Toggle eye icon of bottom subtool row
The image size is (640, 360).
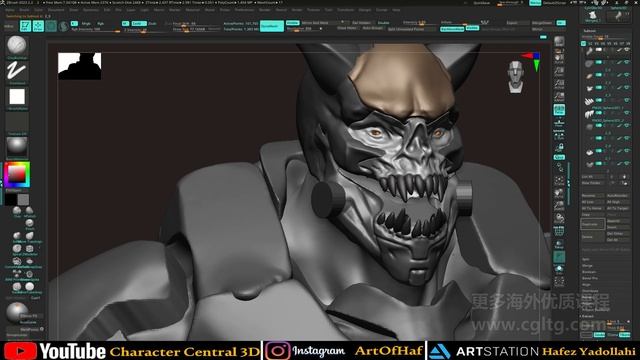click(627, 163)
